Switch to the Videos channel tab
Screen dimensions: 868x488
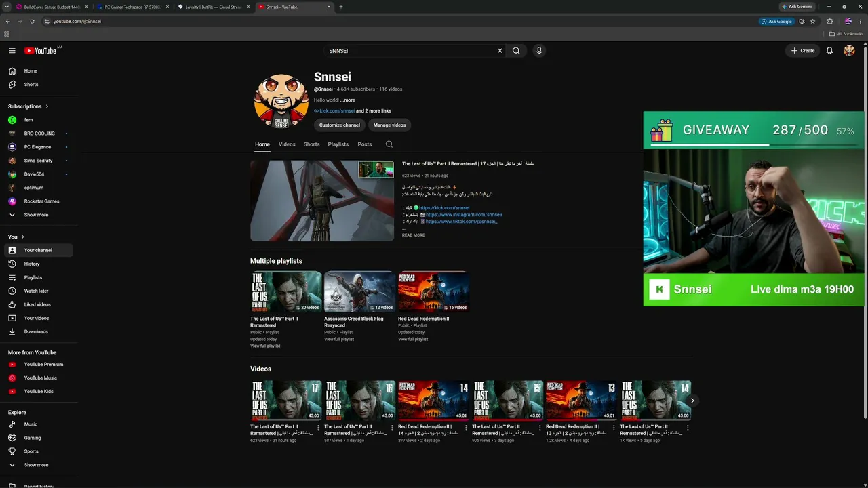click(287, 144)
